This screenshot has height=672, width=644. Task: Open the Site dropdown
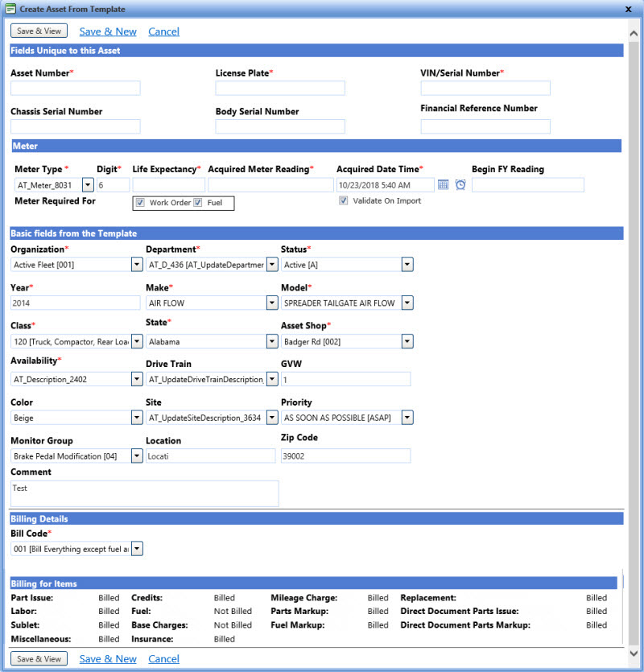coord(272,418)
